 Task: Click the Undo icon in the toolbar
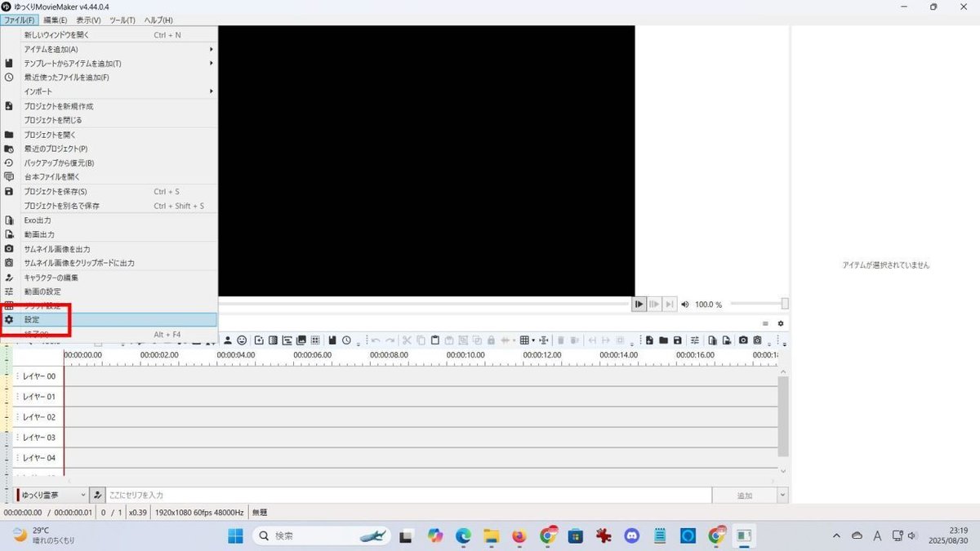click(376, 340)
